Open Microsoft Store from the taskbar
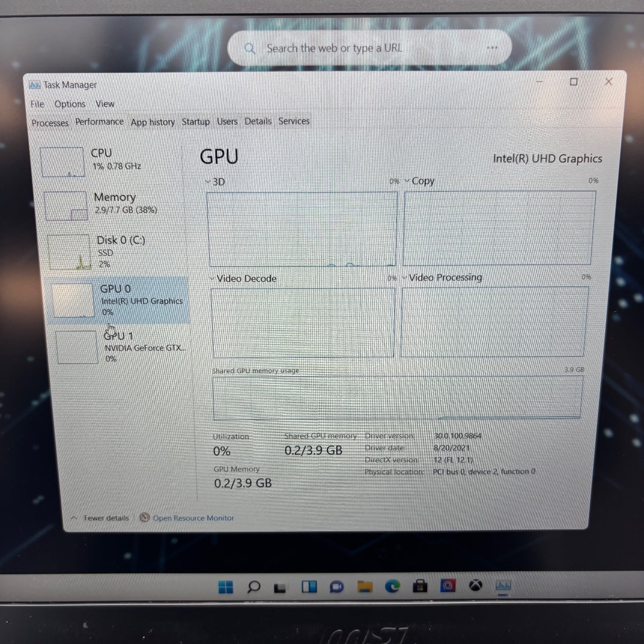The width and height of the screenshot is (644, 644). (420, 586)
